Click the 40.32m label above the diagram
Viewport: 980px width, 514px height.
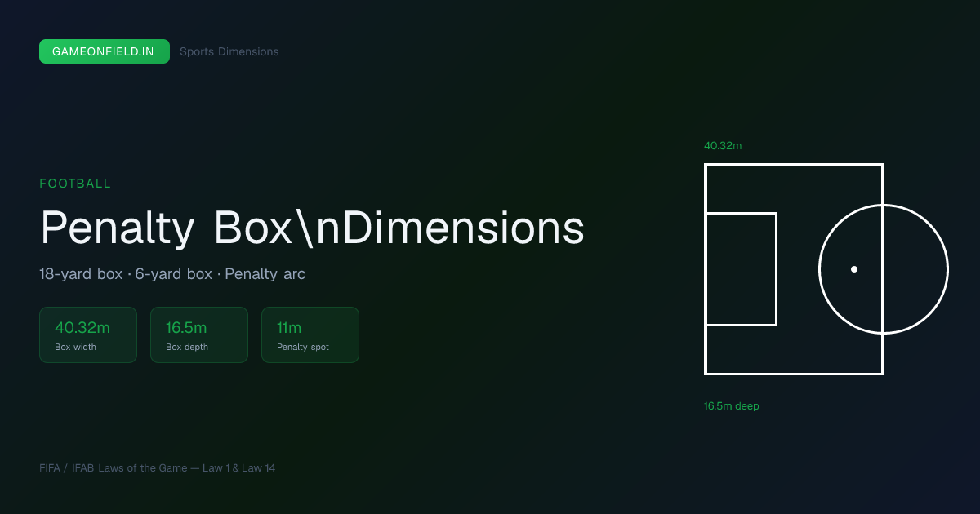click(723, 146)
